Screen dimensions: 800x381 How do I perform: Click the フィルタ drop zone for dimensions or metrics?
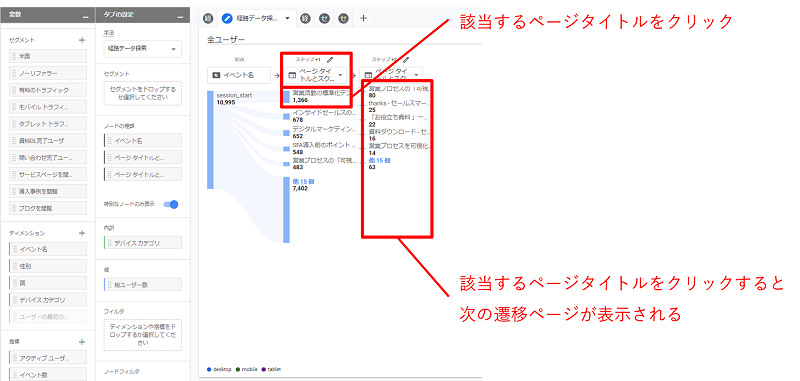pyautogui.click(x=143, y=335)
